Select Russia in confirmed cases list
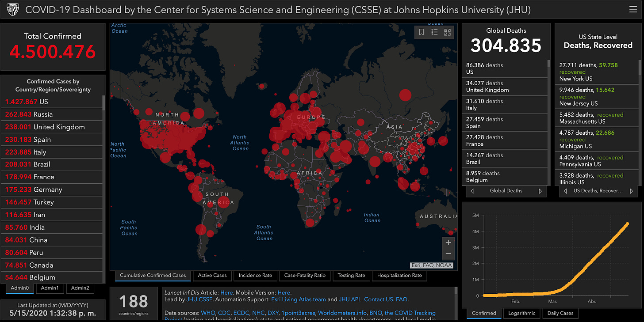This screenshot has height=322, width=644. coord(52,114)
